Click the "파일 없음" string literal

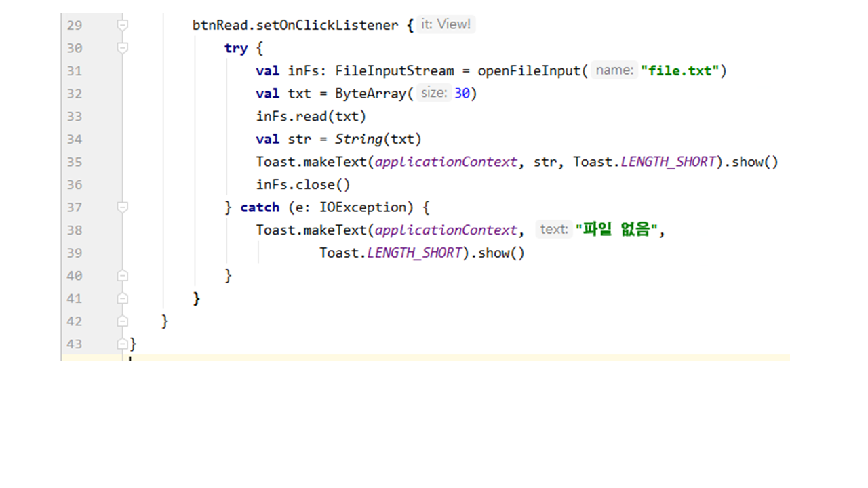(x=616, y=230)
